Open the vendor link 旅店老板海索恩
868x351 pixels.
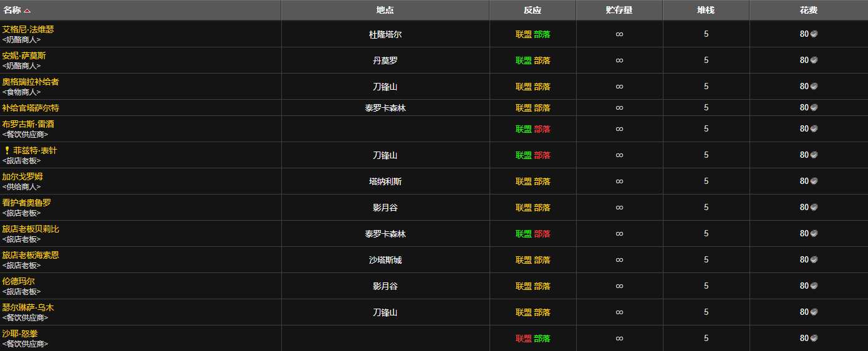(x=31, y=255)
